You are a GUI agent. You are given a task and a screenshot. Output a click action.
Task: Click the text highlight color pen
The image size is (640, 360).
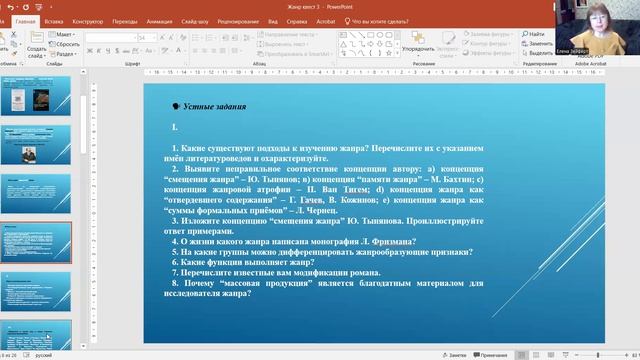click(x=165, y=51)
